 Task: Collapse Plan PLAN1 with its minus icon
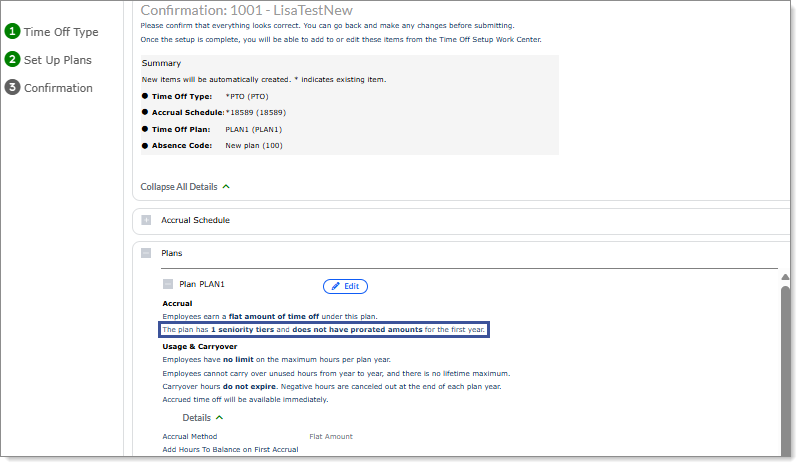point(168,285)
